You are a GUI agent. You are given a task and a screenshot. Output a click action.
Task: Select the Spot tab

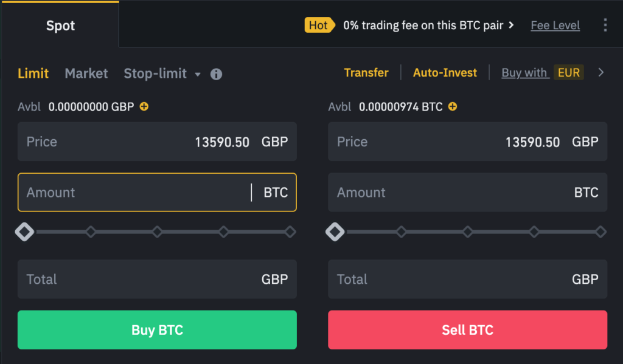pos(60,26)
